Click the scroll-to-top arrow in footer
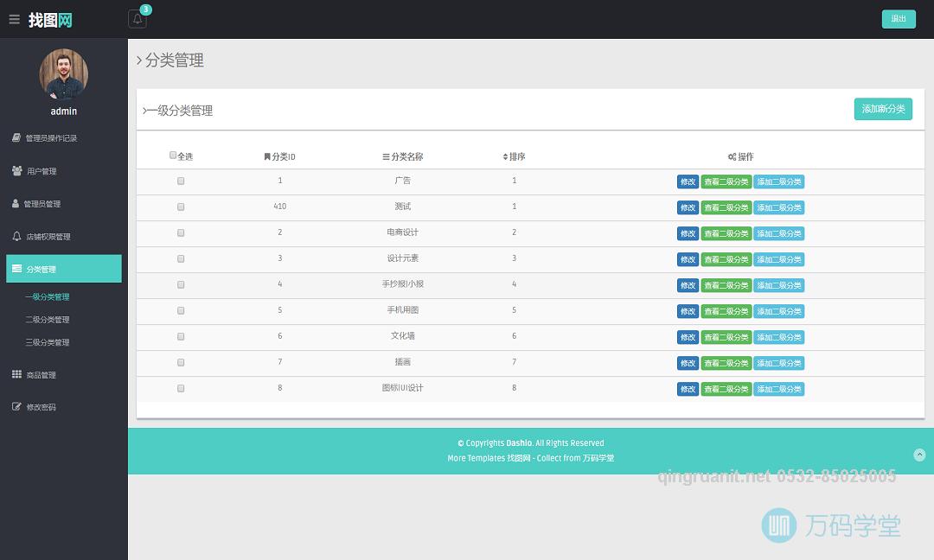Screen dimensions: 934x560 [x=919, y=455]
